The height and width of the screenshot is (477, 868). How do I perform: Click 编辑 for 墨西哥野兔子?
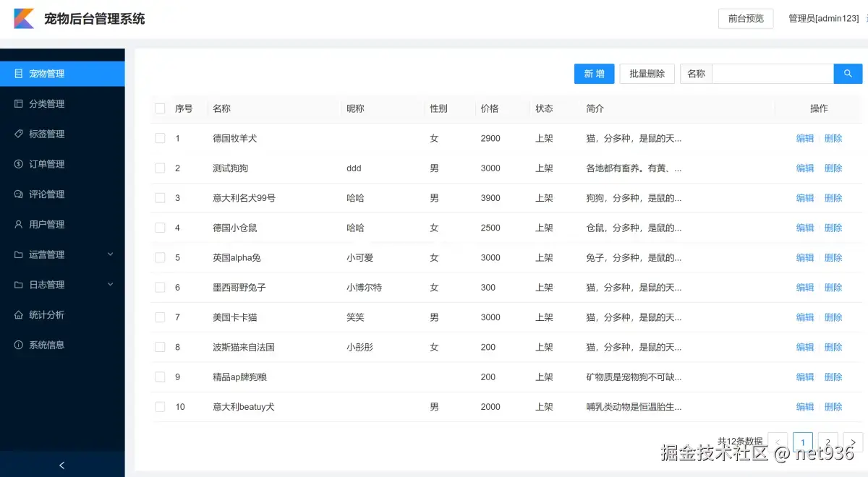[x=805, y=288]
